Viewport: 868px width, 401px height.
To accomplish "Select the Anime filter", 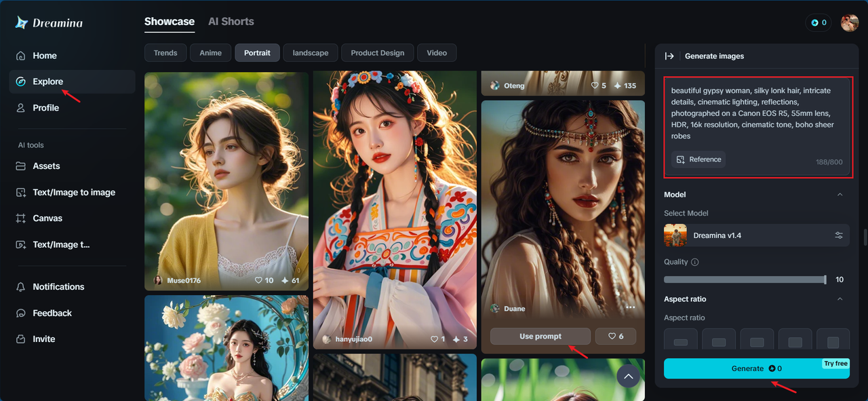I will (210, 53).
